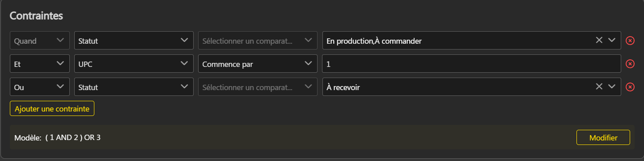644x161 pixels.
Task: Open third row's Sélectionner un comparateur dropdown
Action: [x=258, y=87]
